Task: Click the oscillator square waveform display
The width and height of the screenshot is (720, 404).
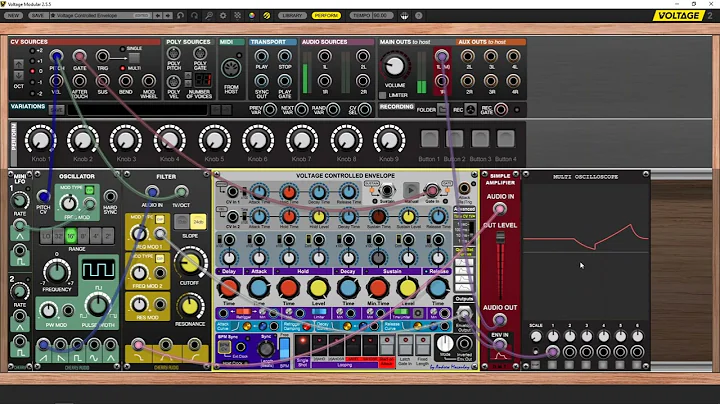Action: 98,269
